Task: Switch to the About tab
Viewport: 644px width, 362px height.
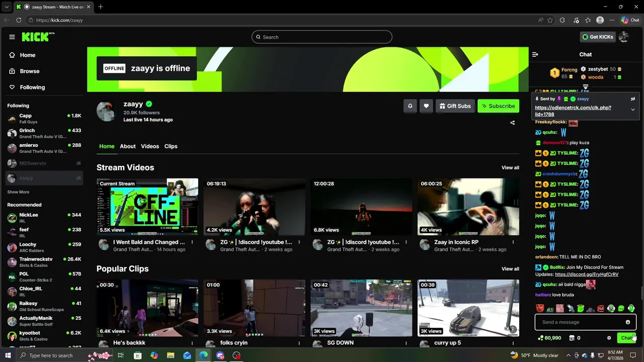Action: click(x=128, y=146)
